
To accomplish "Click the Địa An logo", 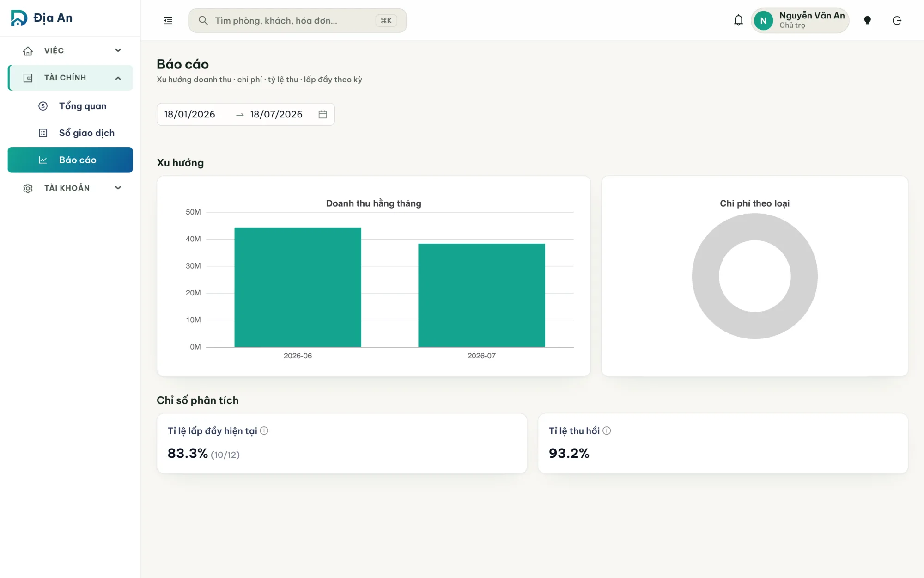I will click(42, 18).
